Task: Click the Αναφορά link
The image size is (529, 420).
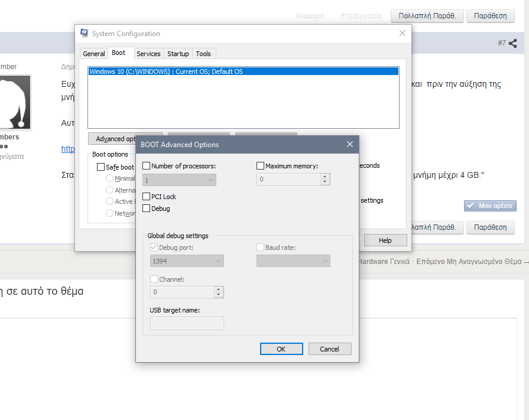Action: coord(309,16)
